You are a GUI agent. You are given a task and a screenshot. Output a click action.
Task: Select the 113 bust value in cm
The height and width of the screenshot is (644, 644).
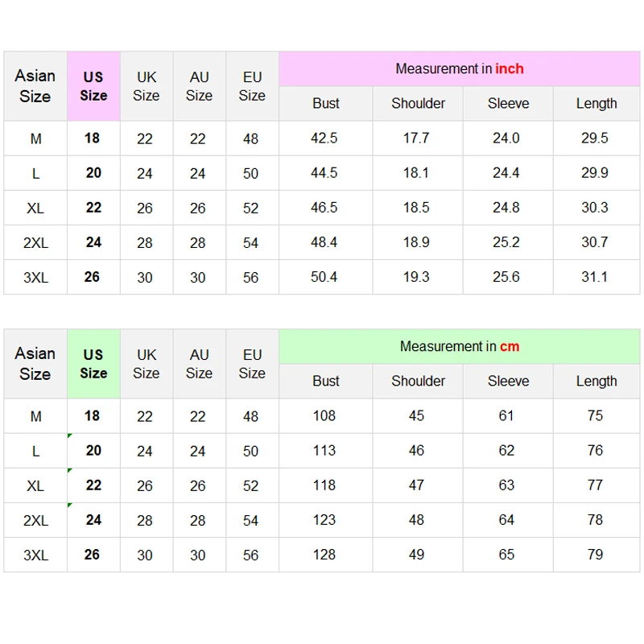coord(324,451)
